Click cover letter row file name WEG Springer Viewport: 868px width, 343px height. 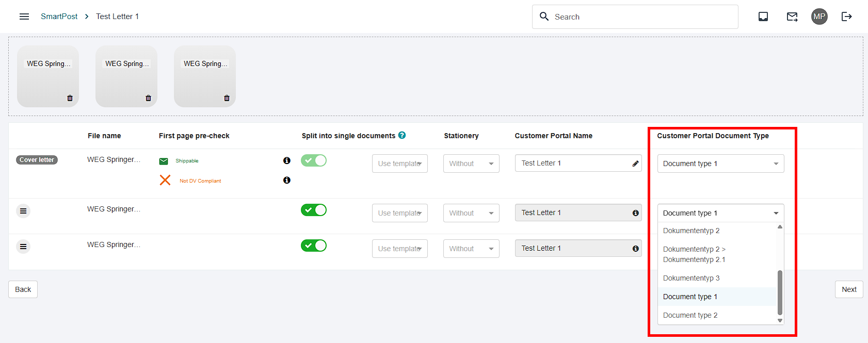click(114, 159)
